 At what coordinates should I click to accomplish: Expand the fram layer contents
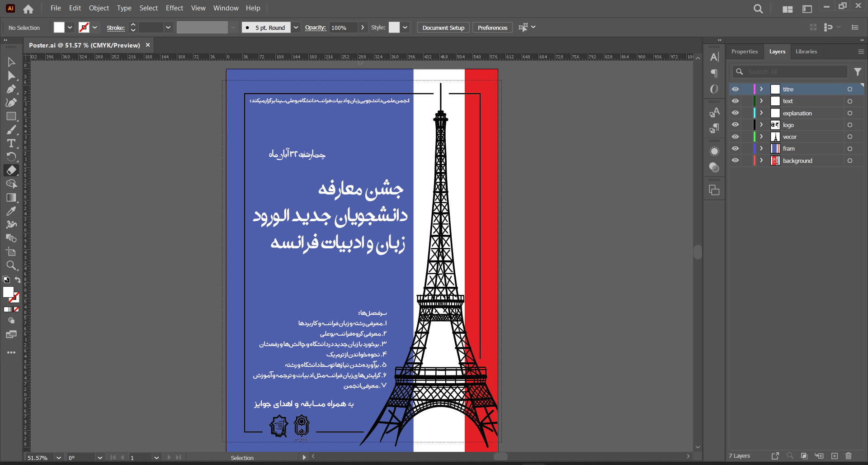click(761, 148)
